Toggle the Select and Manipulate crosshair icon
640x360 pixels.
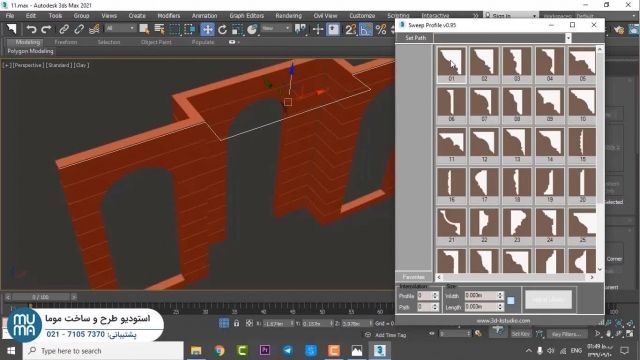click(x=318, y=29)
